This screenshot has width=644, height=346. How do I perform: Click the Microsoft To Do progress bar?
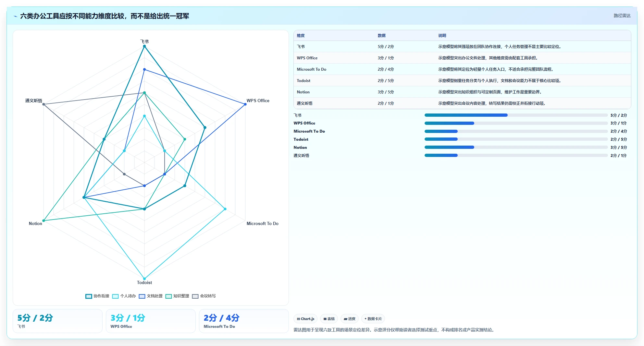pyautogui.click(x=516, y=131)
